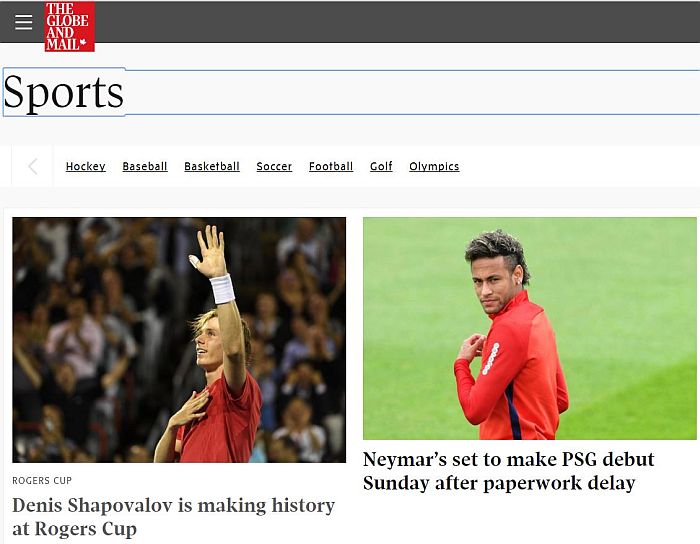Go to the Baseball section
The image size is (700, 544).
point(145,166)
